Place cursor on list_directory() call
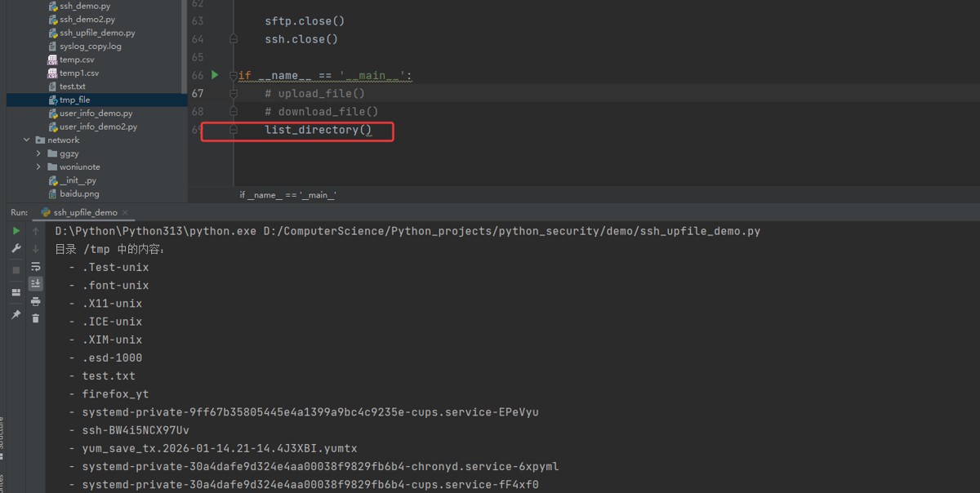Viewport: 980px width, 493px height. [x=318, y=130]
